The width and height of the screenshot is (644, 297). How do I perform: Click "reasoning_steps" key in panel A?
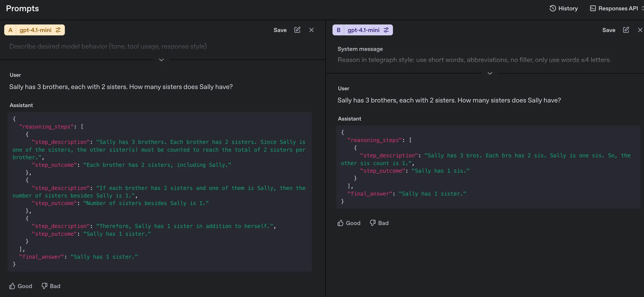[46, 127]
